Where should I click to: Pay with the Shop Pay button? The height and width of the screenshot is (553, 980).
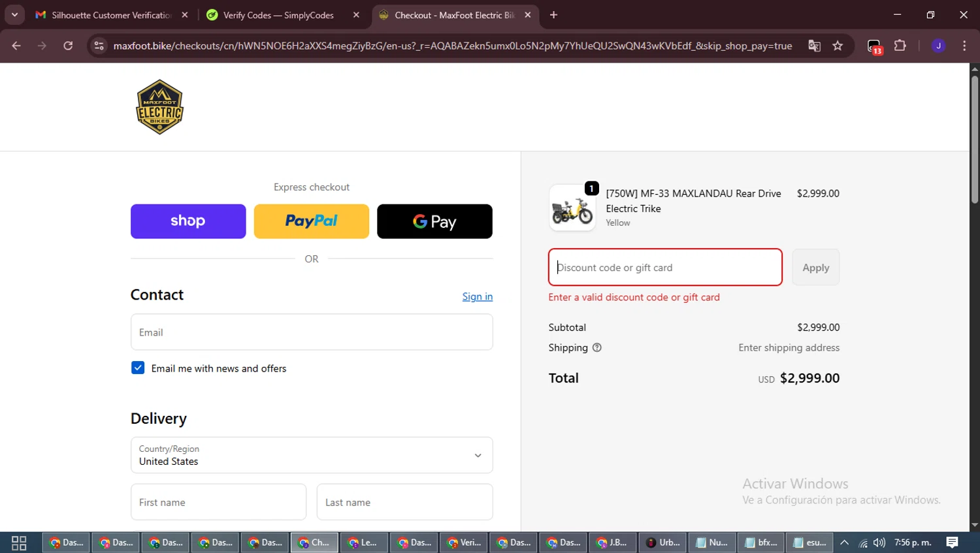188,221
